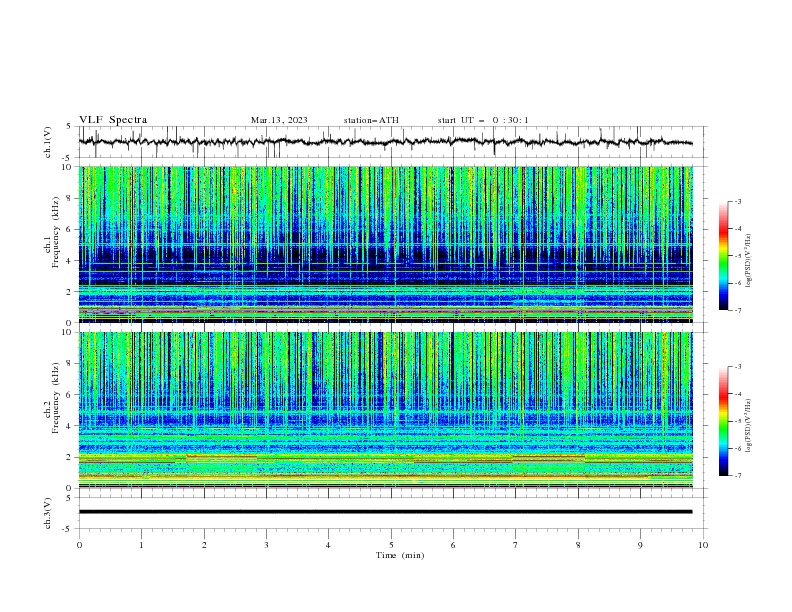Screen dimensions: 792x612
Task: Click the upper "log(PSD)(V²/Hz)" colorbar label
Action: 748,261
